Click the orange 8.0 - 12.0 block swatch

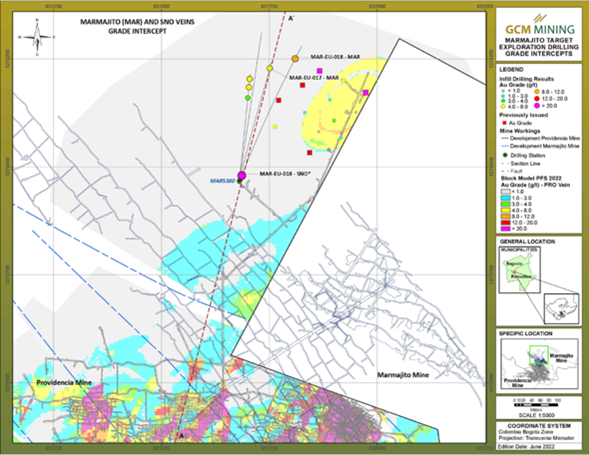505,216
